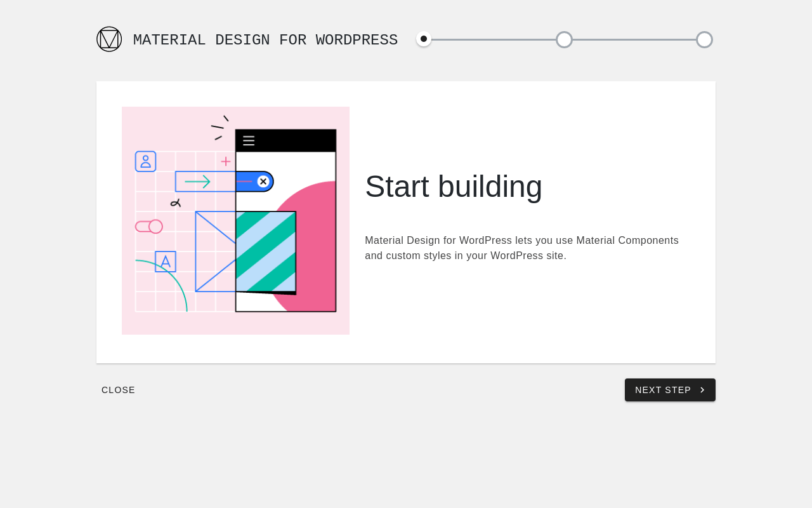Click the "Start building" heading
This screenshot has height=508, width=812.
(454, 187)
